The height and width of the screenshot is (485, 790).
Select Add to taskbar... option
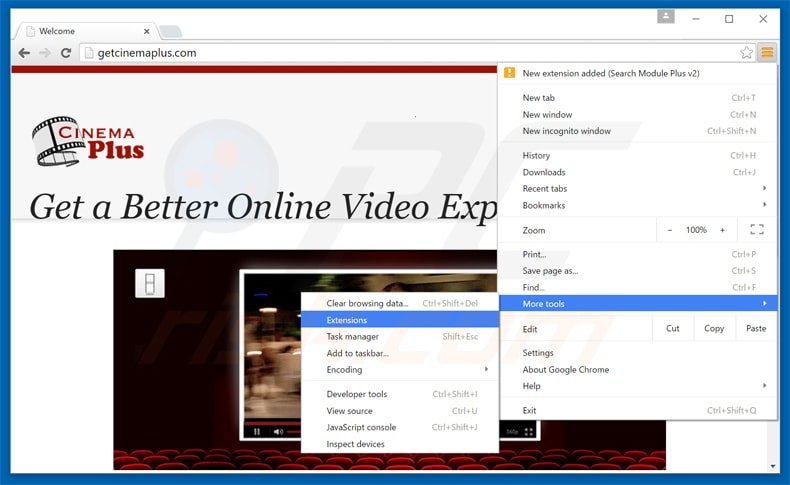point(400,353)
